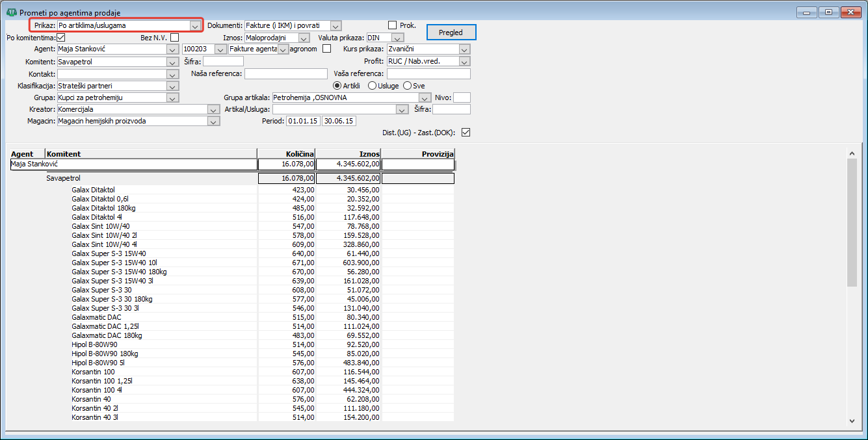Enable the Bez N.V. checkbox
868x440 pixels.
174,37
